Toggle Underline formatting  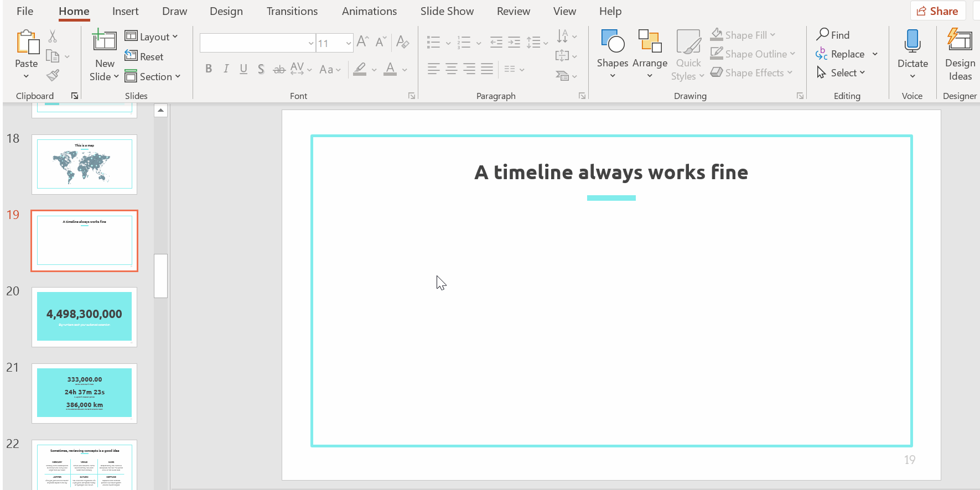pos(243,69)
